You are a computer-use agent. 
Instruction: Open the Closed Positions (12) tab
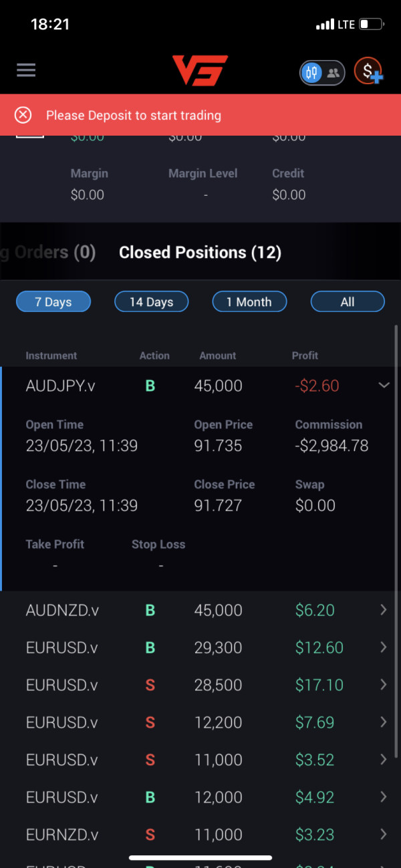click(x=200, y=253)
